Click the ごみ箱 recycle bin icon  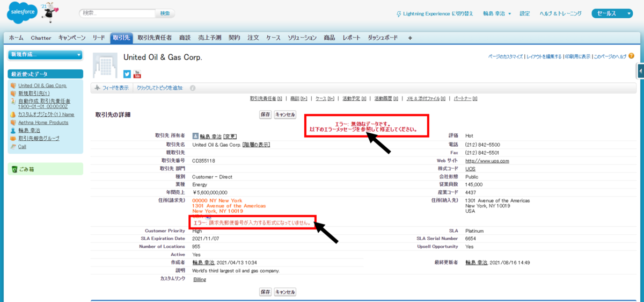coord(14,169)
